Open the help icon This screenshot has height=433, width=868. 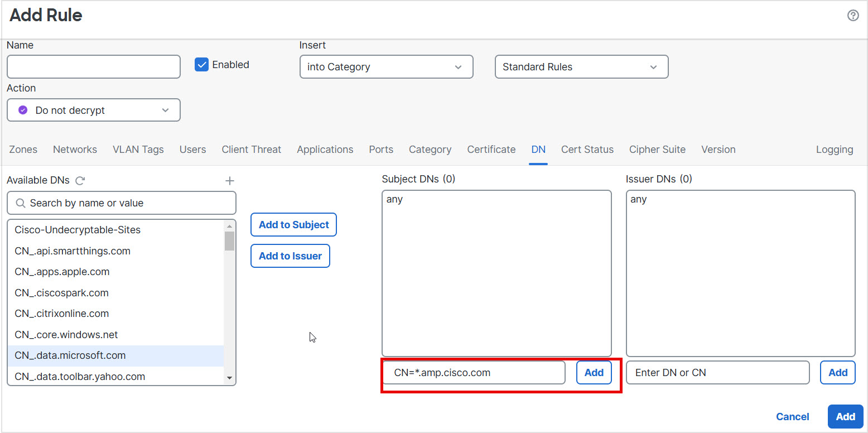853,15
